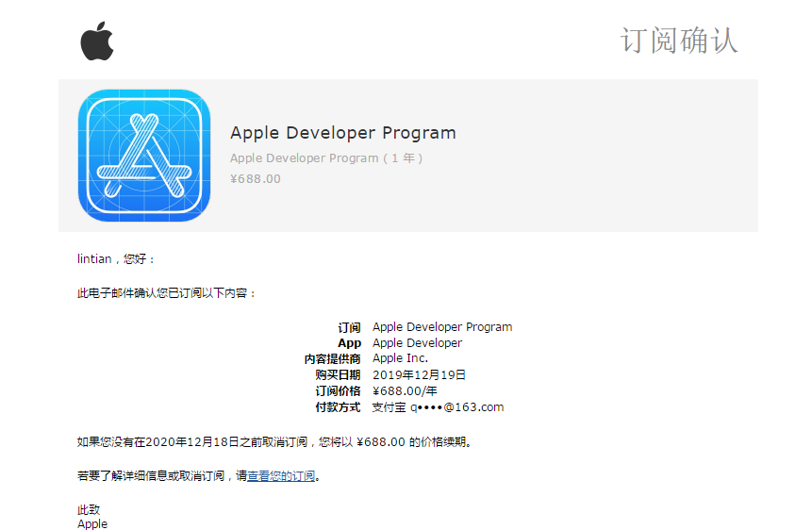Click the Apple Developer app icon
The width and height of the screenshot is (812, 530).
(x=144, y=156)
